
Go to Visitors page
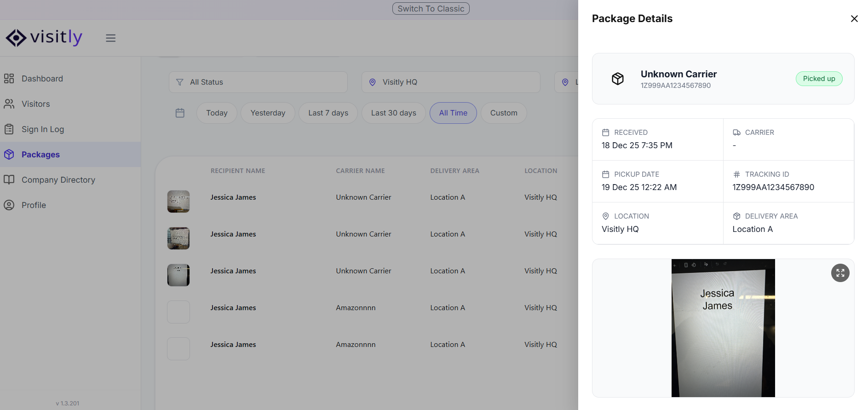(70, 104)
